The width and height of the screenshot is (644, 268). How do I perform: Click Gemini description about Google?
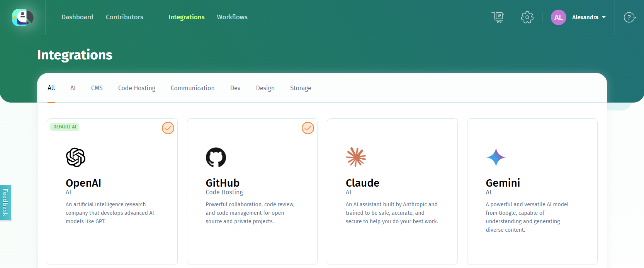click(527, 217)
